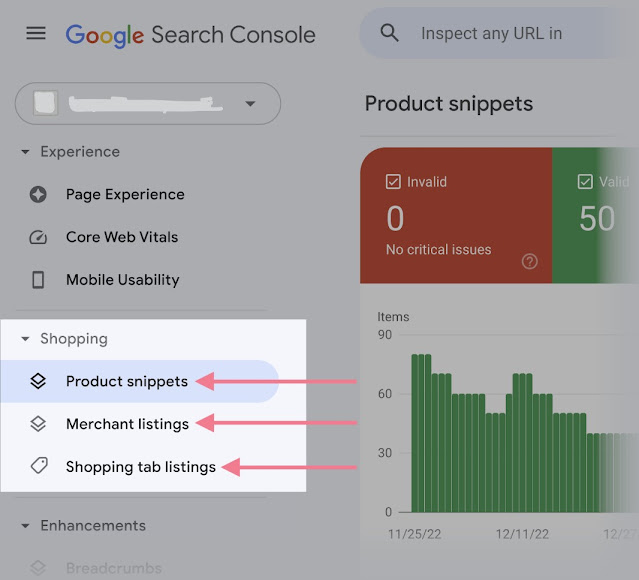Click the Inspect any URL search field
Viewport: 639px width, 580px height.
click(x=500, y=34)
